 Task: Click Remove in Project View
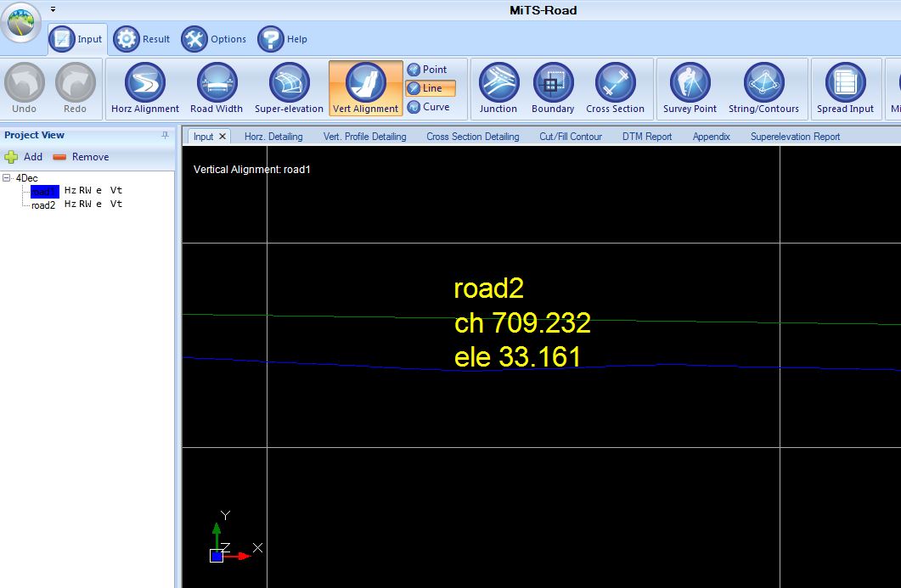pyautogui.click(x=81, y=157)
